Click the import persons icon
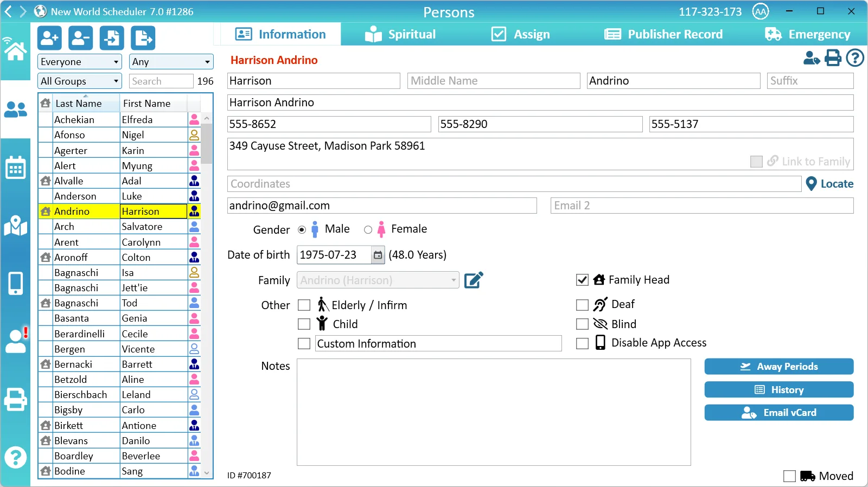The image size is (868, 487). pos(112,38)
